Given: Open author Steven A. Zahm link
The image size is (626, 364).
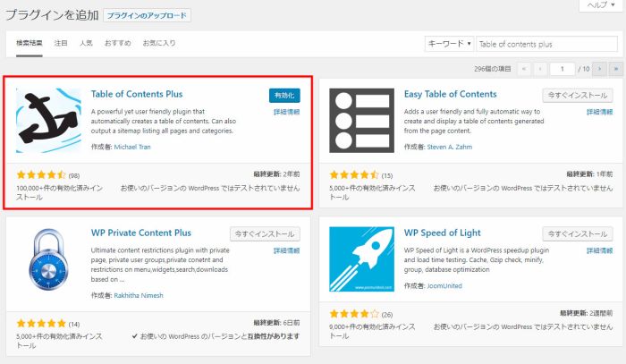Looking at the screenshot, I should [x=449, y=147].
